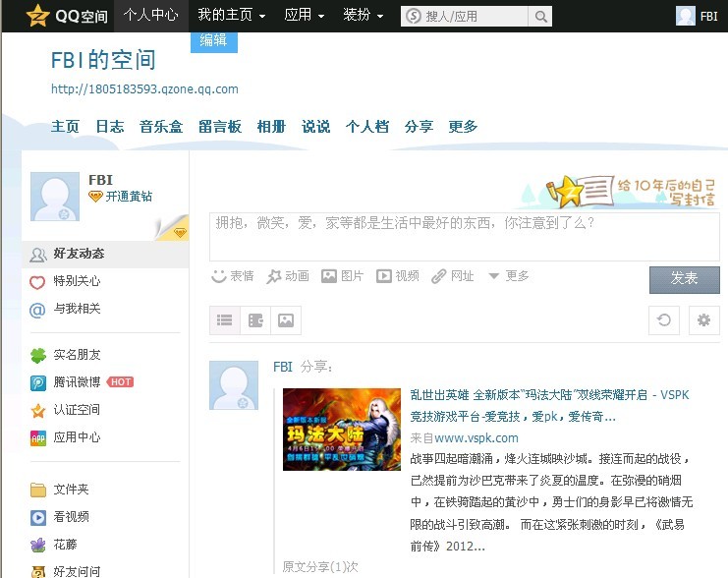Click the poster avatar in feed
Viewport: 728px width, 578px height.
[234, 385]
